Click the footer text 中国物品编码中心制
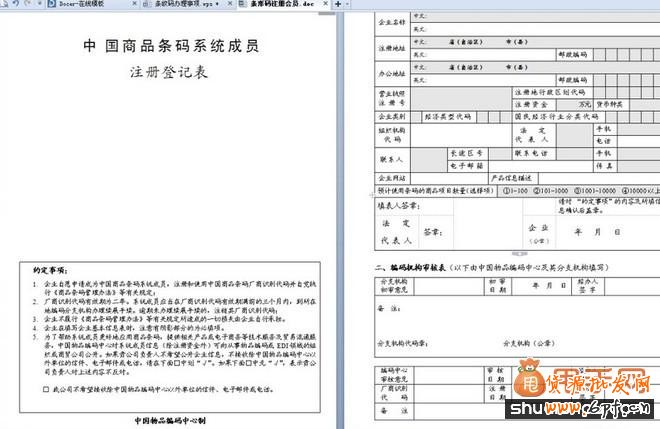The width and height of the screenshot is (660, 429). tap(170, 420)
